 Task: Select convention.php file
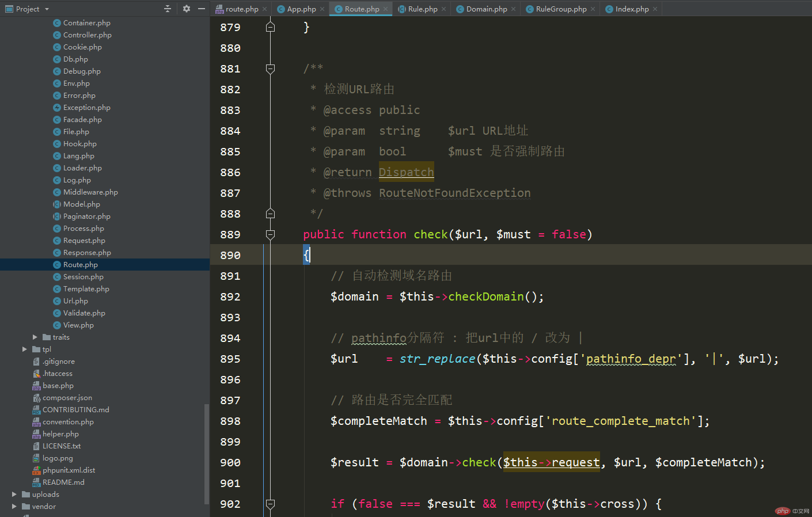(68, 422)
